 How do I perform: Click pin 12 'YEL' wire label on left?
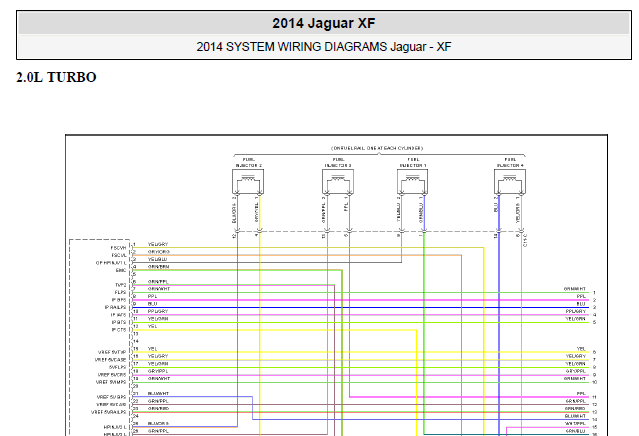152,326
